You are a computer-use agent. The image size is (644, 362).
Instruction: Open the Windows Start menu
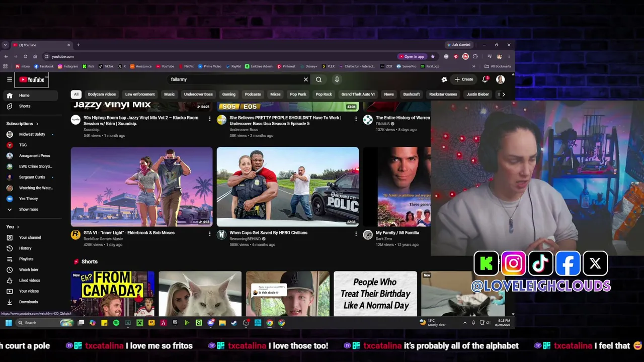coord(9,323)
